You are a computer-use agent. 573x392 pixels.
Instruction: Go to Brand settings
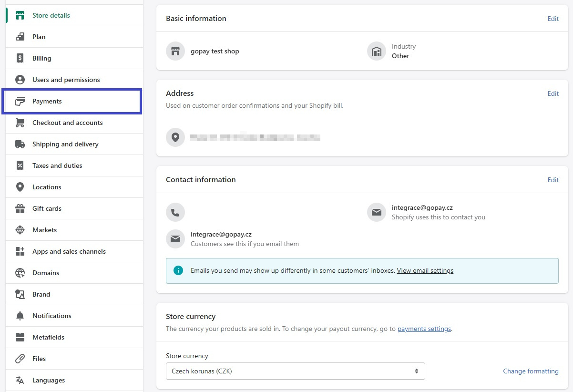(74, 294)
